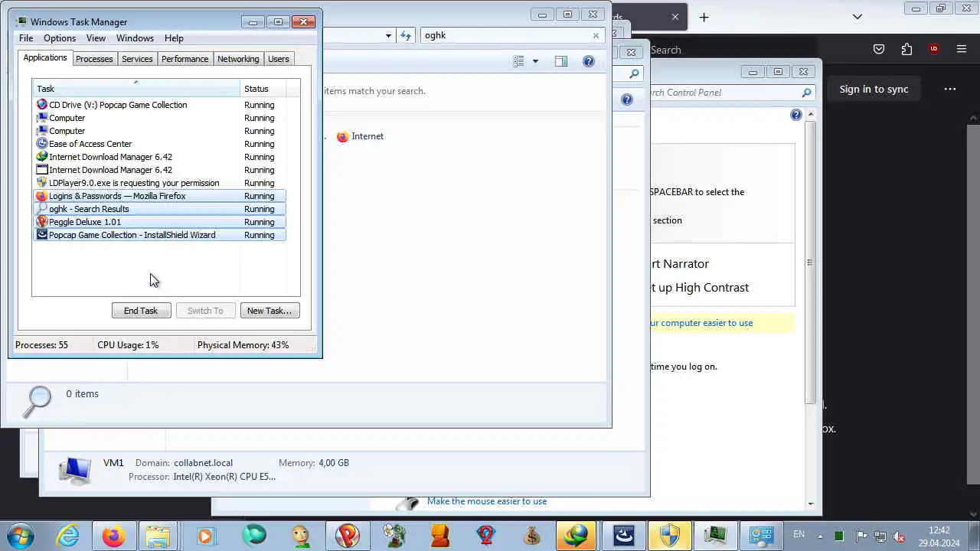Click the search window Help icon
Screen dimensions: 980x551
(x=589, y=61)
